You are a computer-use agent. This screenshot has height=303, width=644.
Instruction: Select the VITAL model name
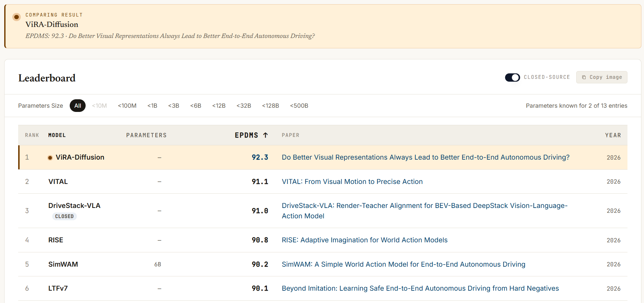58,182
